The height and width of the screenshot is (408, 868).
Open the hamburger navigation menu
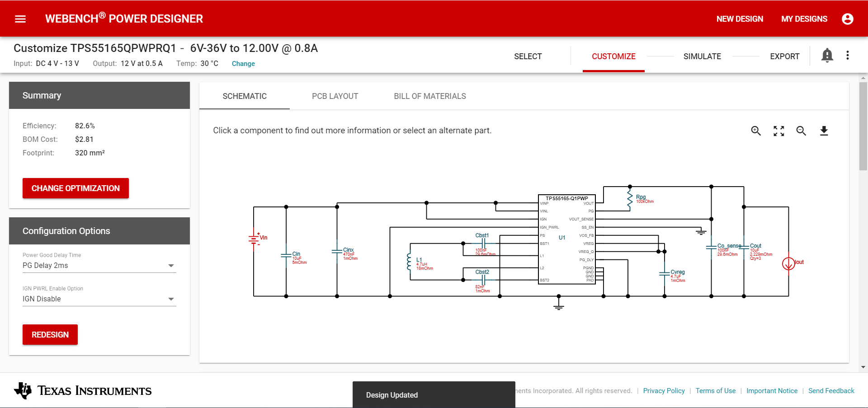[20, 19]
